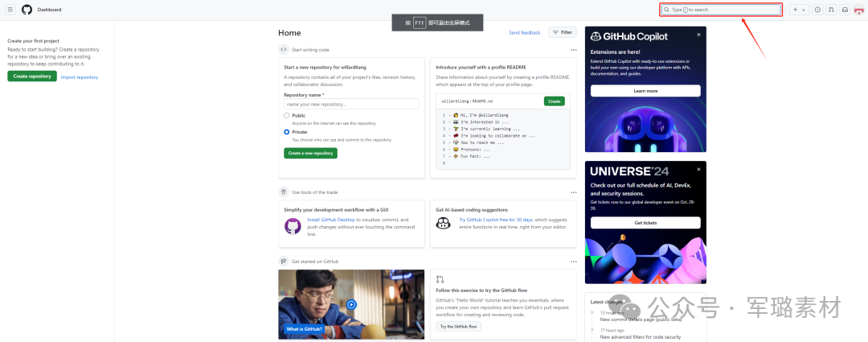Open the Issues icon in header
Screen dimensions: 868x342
817,10
